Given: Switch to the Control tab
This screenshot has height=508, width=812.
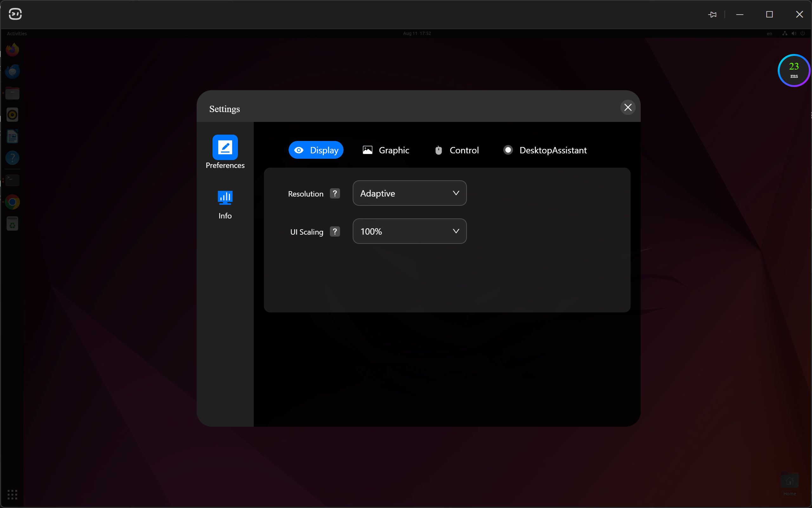Looking at the screenshot, I should point(457,150).
